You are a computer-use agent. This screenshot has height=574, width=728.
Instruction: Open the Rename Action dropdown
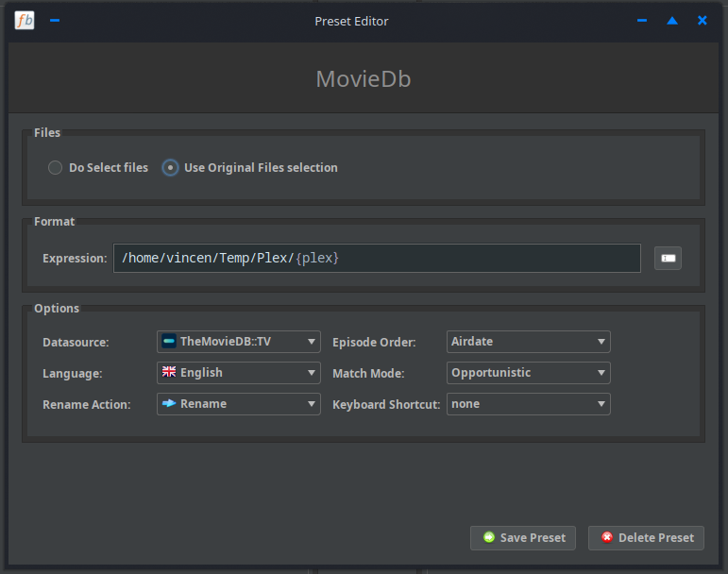(x=239, y=404)
